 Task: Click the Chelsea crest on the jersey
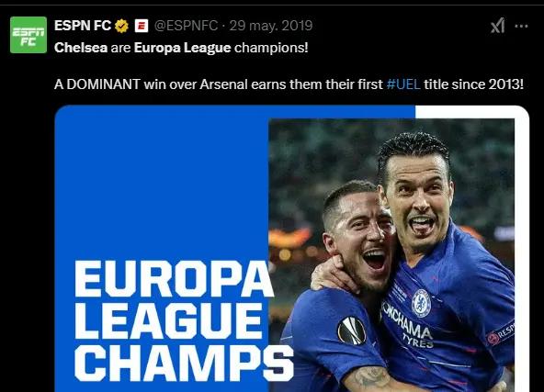pos(421,303)
